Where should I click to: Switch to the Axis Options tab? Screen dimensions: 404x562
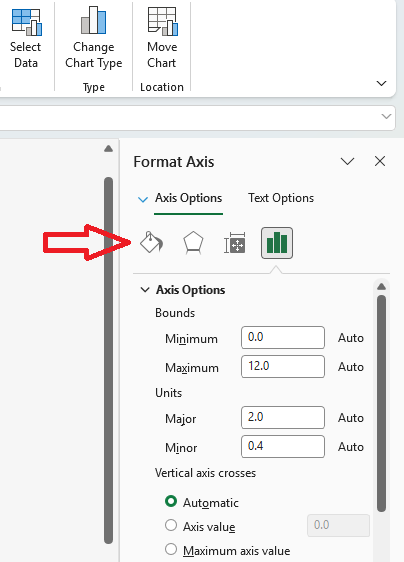pyautogui.click(x=189, y=198)
